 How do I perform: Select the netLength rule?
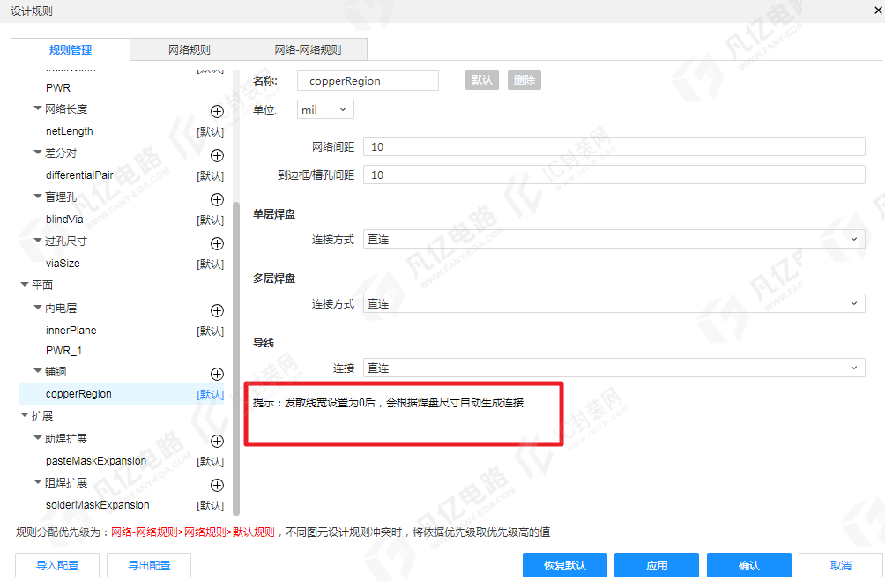click(70, 131)
